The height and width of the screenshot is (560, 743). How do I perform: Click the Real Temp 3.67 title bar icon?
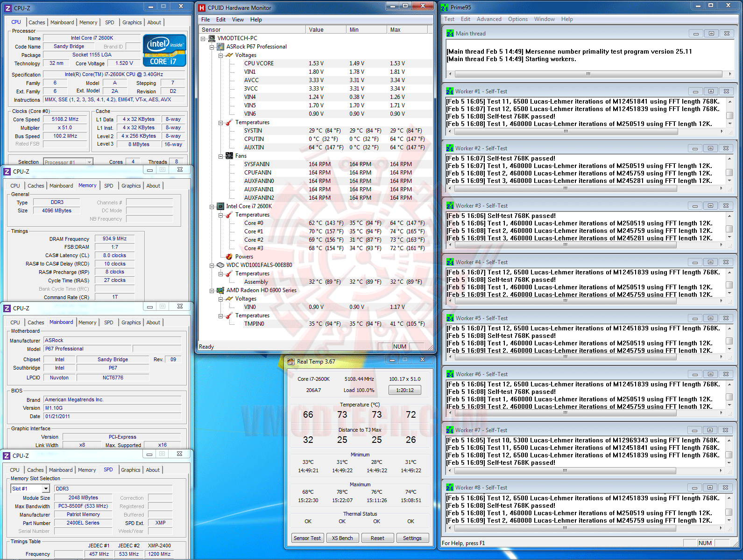pyautogui.click(x=291, y=362)
